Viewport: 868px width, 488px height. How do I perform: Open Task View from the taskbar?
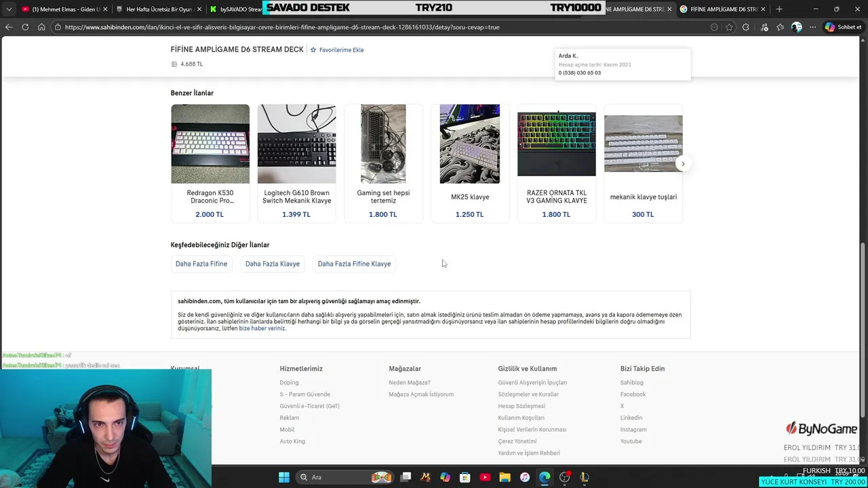(406, 477)
